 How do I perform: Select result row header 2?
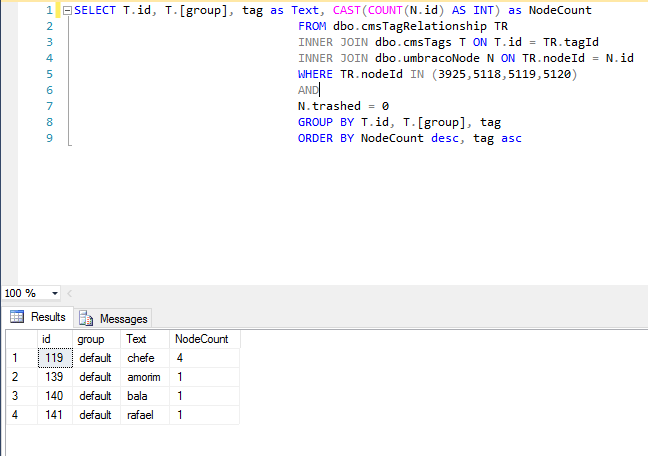tap(21, 377)
